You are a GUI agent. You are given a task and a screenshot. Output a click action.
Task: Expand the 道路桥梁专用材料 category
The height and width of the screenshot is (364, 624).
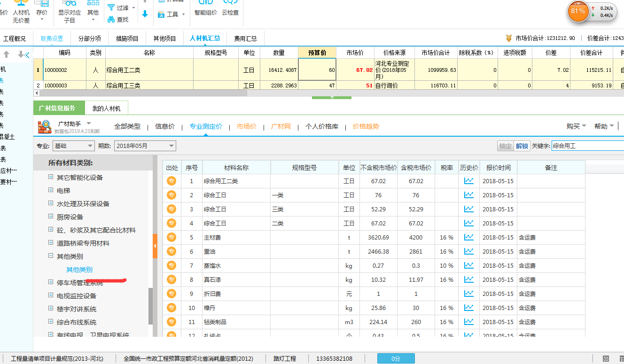(51, 243)
